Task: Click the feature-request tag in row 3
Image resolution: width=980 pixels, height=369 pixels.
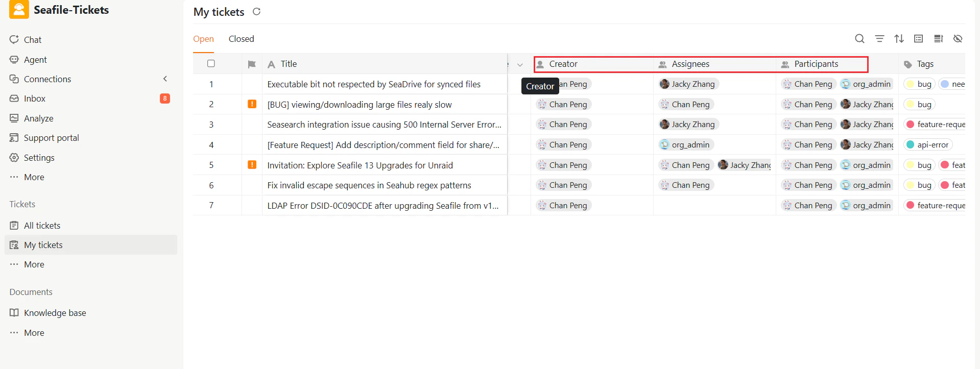Action: pyautogui.click(x=935, y=124)
